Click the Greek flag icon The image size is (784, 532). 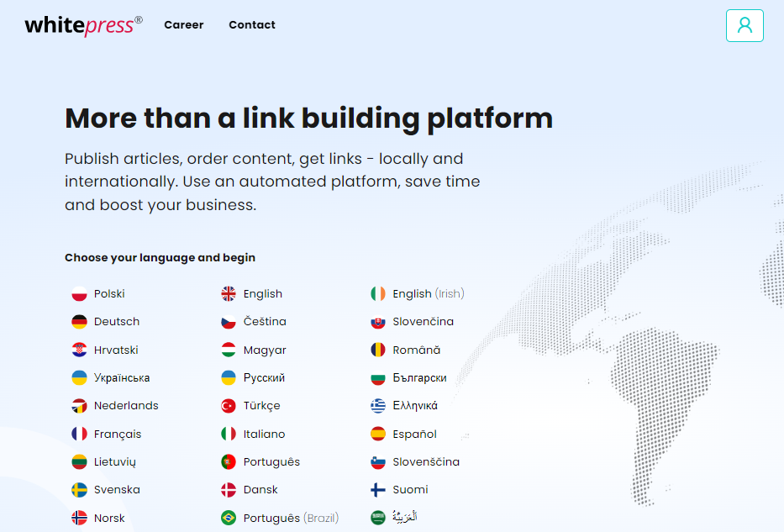pyautogui.click(x=378, y=406)
